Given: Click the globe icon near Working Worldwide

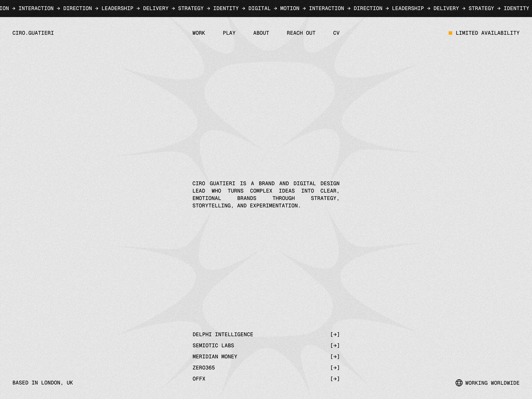Looking at the screenshot, I should [459, 383].
